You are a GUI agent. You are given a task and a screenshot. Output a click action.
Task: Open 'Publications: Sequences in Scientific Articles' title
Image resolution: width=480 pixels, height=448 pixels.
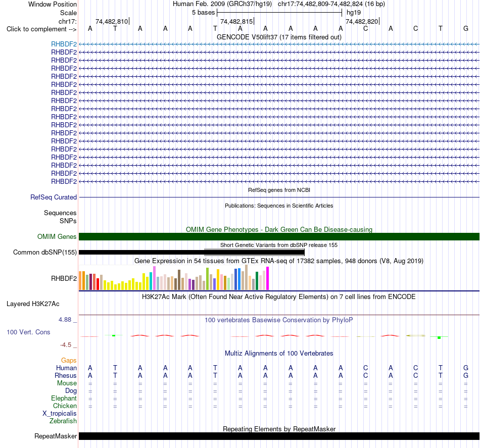(x=279, y=206)
